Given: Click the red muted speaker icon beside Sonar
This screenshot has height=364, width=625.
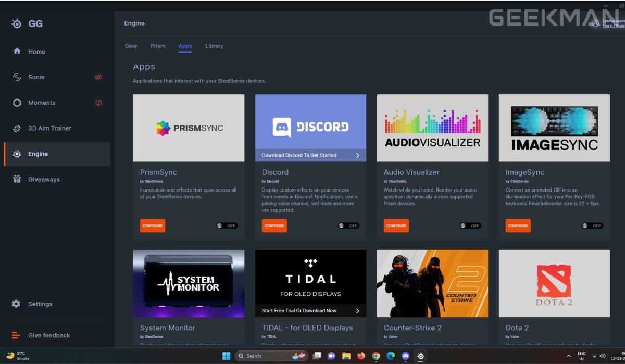Looking at the screenshot, I should tap(98, 77).
